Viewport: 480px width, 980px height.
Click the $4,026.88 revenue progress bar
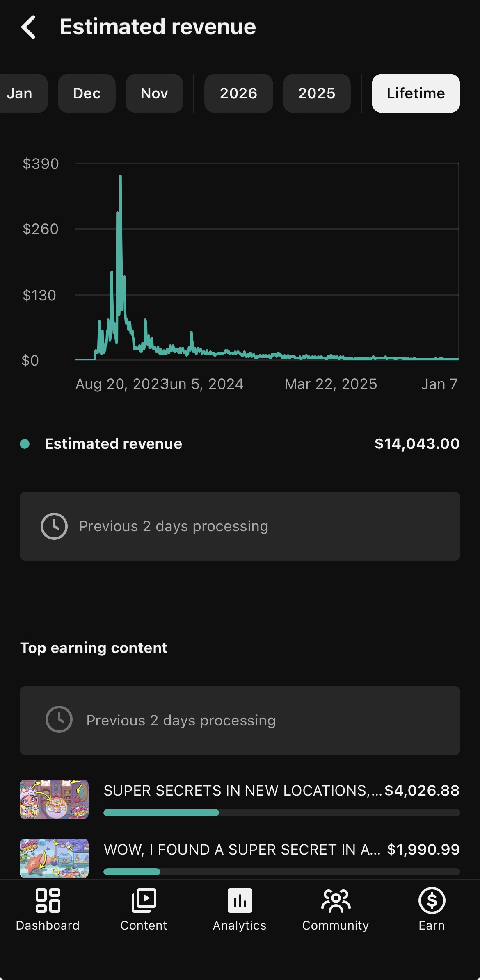point(281,813)
